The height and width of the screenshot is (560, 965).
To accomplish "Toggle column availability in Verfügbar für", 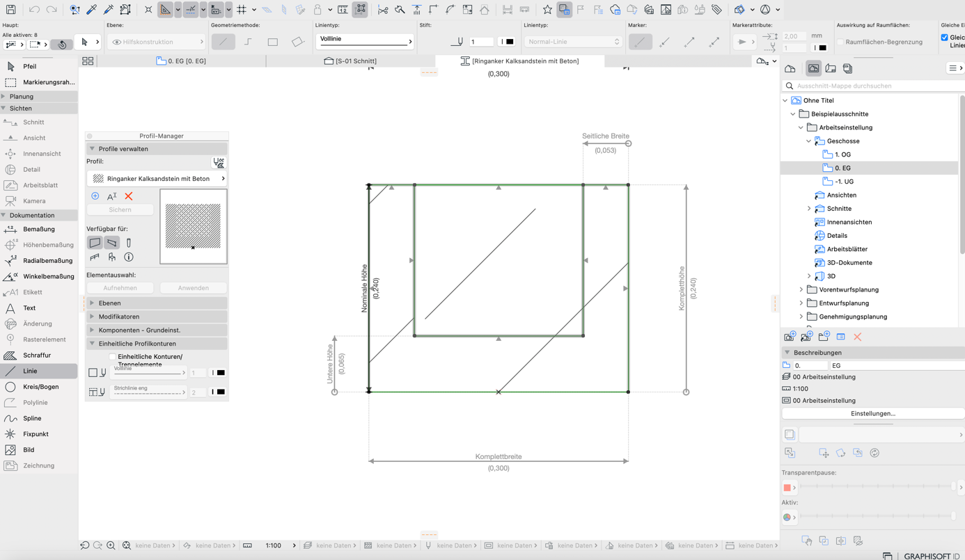I will click(x=129, y=243).
